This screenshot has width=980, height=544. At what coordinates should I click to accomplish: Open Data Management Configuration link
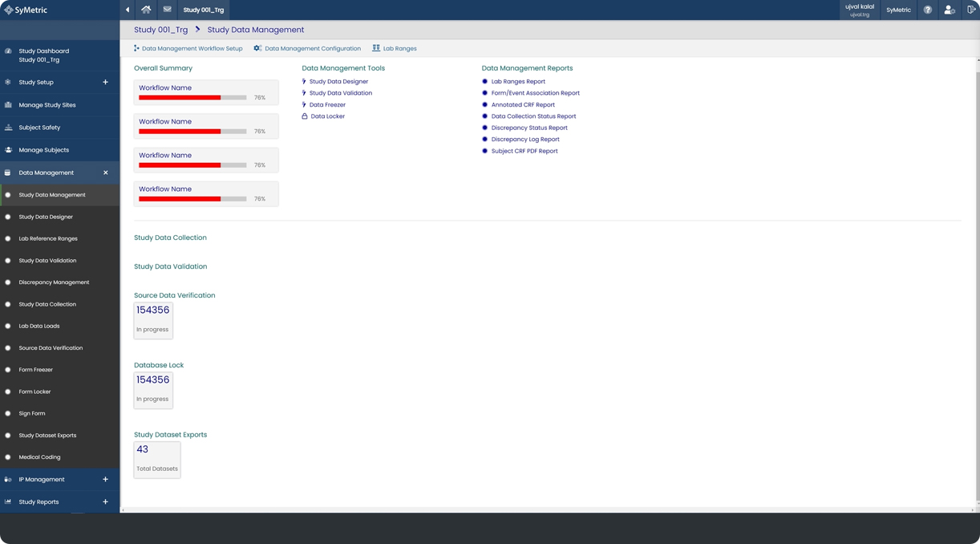313,48
